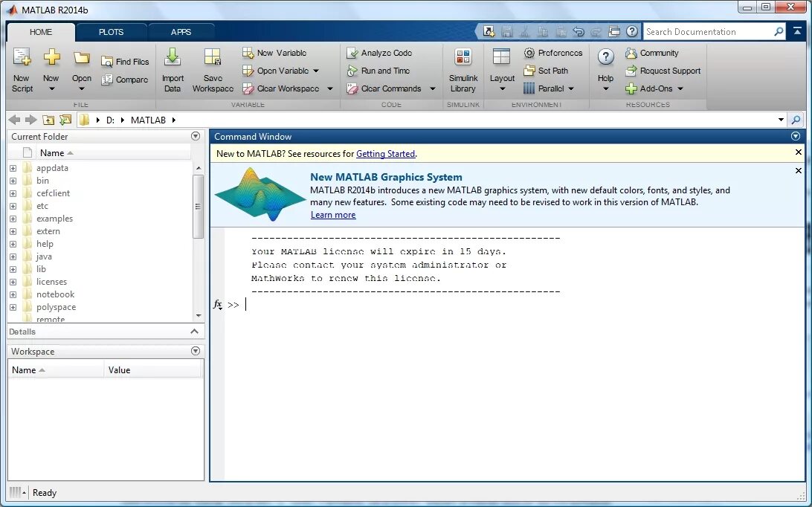The image size is (812, 507).
Task: Expand the bin folder tree node
Action: pyautogui.click(x=13, y=181)
